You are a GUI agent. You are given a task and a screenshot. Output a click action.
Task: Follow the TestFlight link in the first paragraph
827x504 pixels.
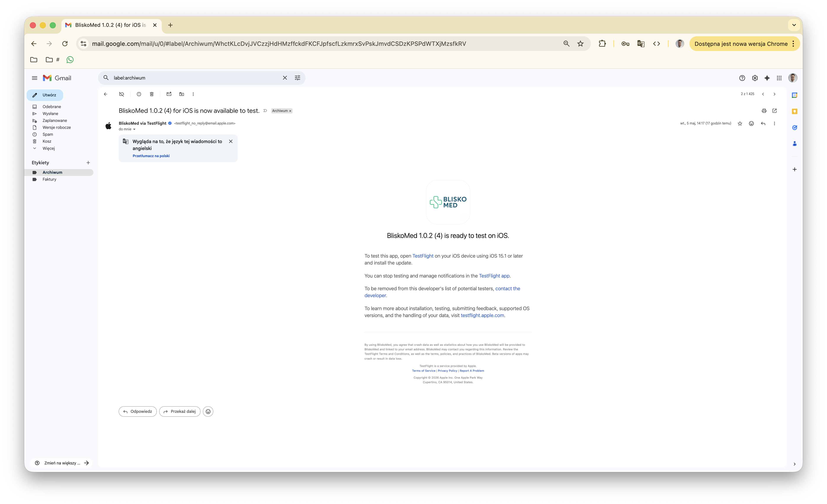[423, 256]
